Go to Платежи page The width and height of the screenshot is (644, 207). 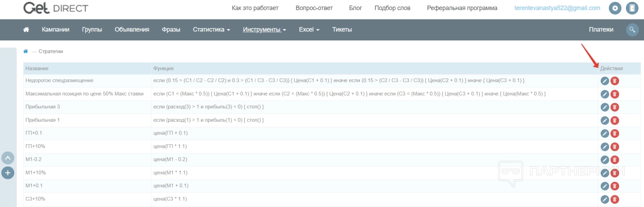coord(601,30)
